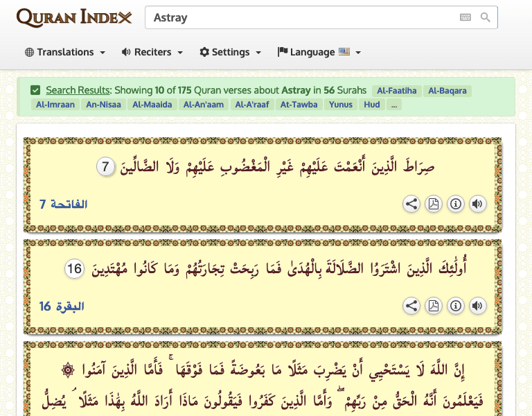Click the verse number 7 circle
Image resolution: width=532 pixels, height=416 pixels.
(105, 166)
